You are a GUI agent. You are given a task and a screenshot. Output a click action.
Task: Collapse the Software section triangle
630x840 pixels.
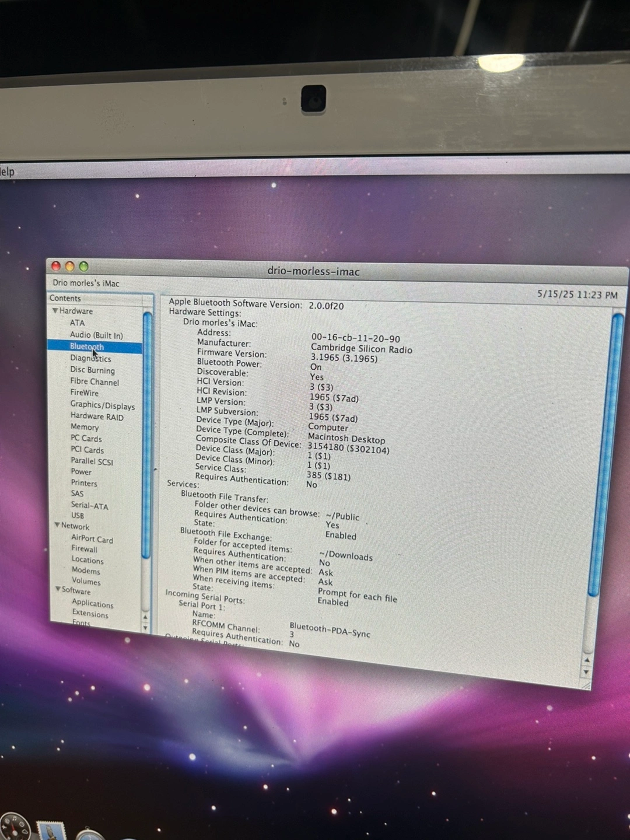(58, 589)
